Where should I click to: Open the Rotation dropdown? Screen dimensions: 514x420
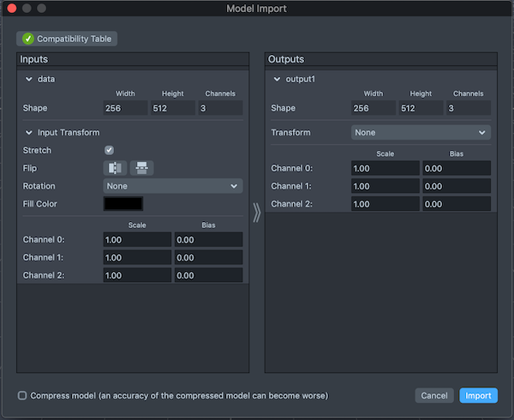172,186
